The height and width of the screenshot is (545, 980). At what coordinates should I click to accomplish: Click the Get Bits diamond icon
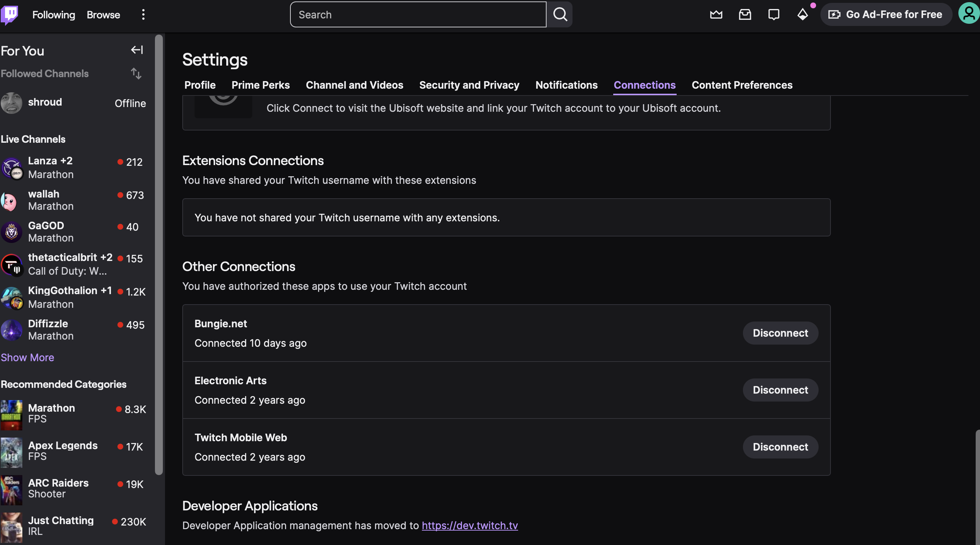[x=802, y=14]
